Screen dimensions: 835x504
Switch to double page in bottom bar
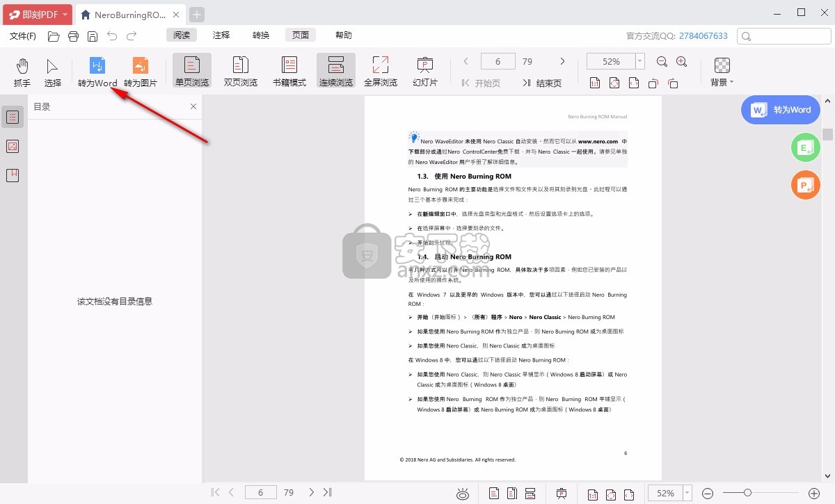(512, 494)
